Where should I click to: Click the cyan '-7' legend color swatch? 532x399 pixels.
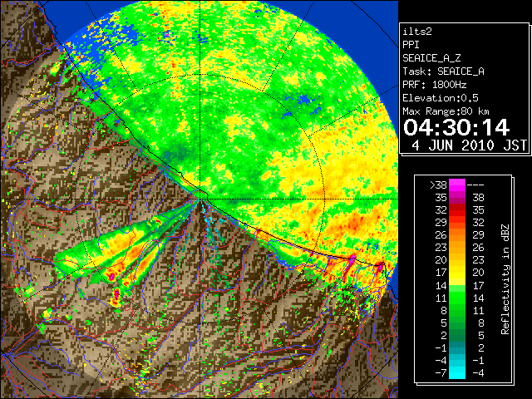tap(457, 372)
